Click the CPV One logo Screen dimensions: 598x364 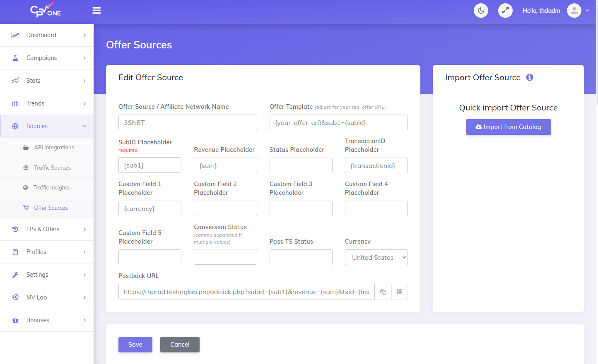(45, 10)
